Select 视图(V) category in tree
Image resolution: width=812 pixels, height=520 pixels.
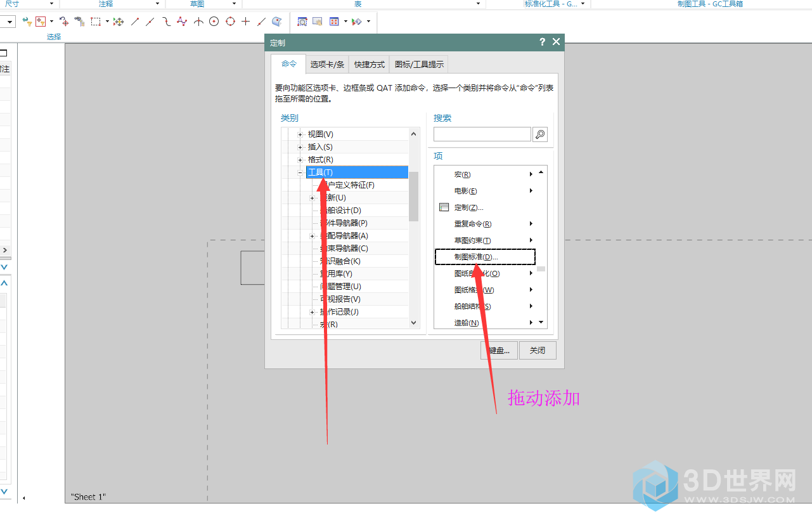pos(320,134)
